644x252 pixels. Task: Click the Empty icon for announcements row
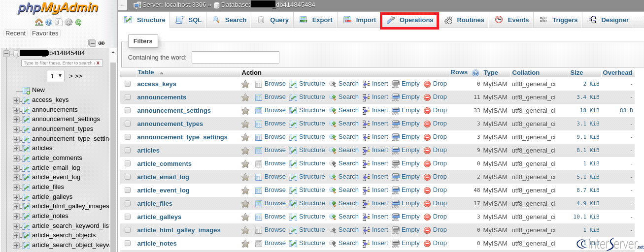396,97
